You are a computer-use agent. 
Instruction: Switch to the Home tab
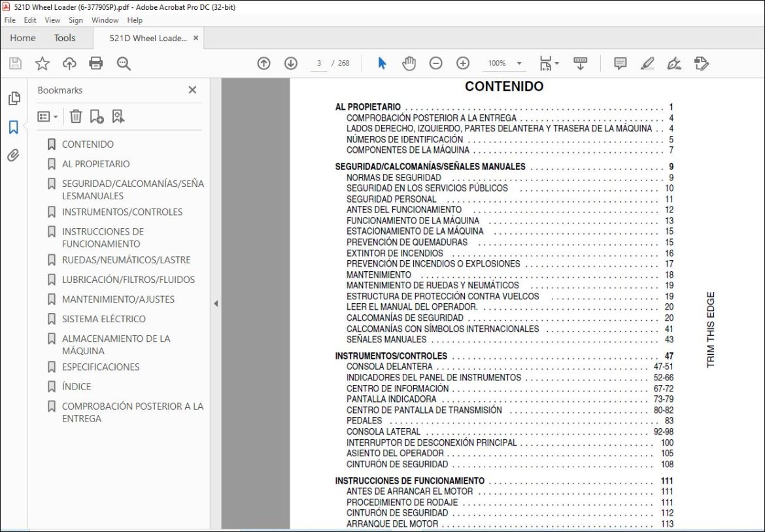tap(22, 38)
